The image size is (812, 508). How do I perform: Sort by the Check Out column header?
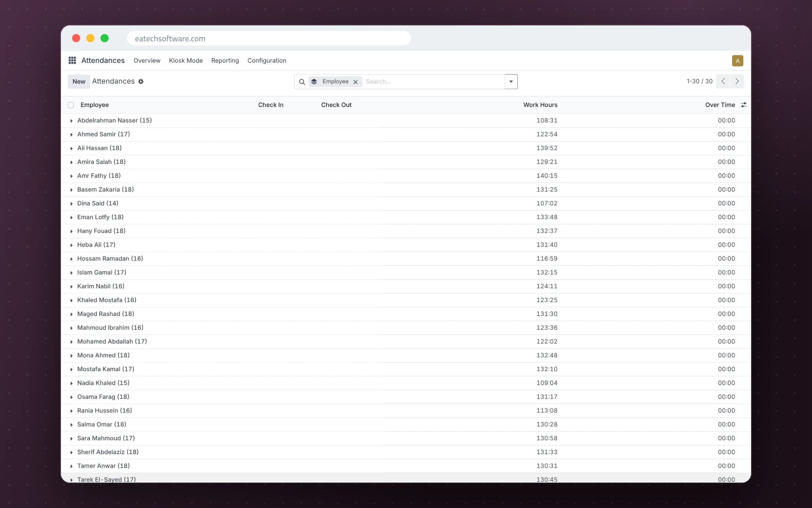(336, 105)
